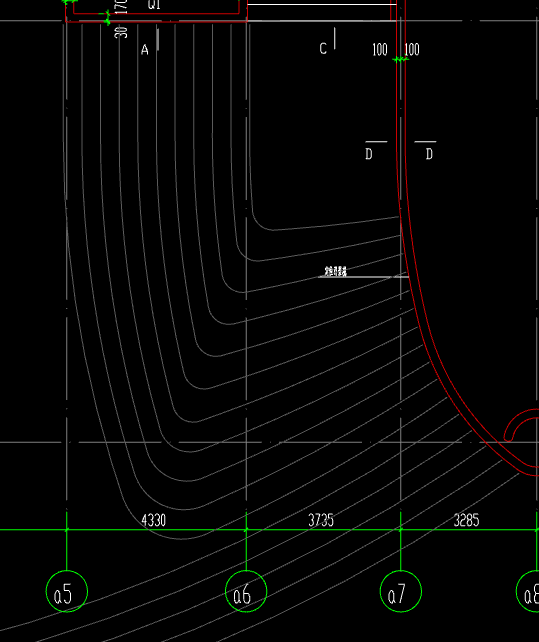Viewport: 539px width, 642px height.
Task: Select the 100 dimension left of red wall
Action: click(380, 50)
